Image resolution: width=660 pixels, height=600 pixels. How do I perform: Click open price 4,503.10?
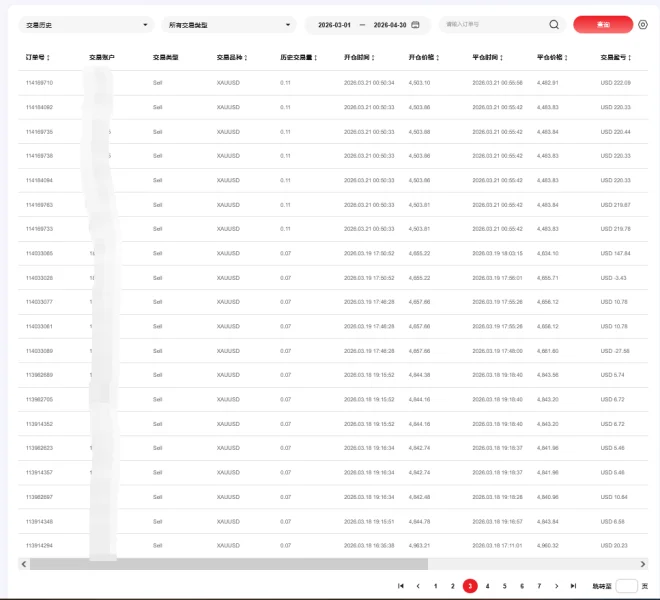click(x=419, y=83)
